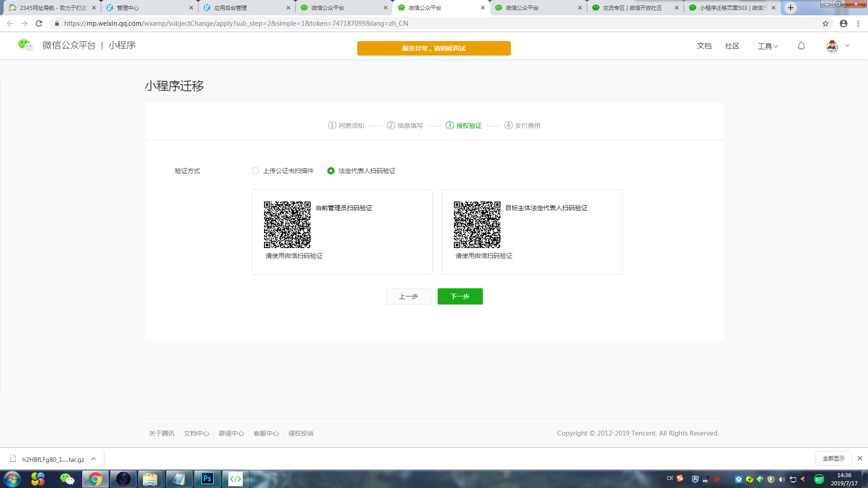Click the 目标主体法定代表人扫码验证 QR code
Viewport: 868px width, 488px height.
pos(477,225)
